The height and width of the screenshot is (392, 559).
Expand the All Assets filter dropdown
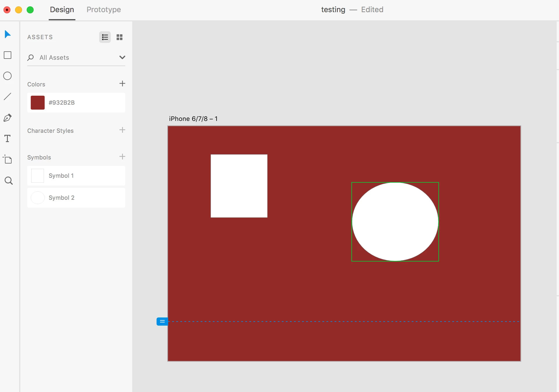[x=122, y=57]
